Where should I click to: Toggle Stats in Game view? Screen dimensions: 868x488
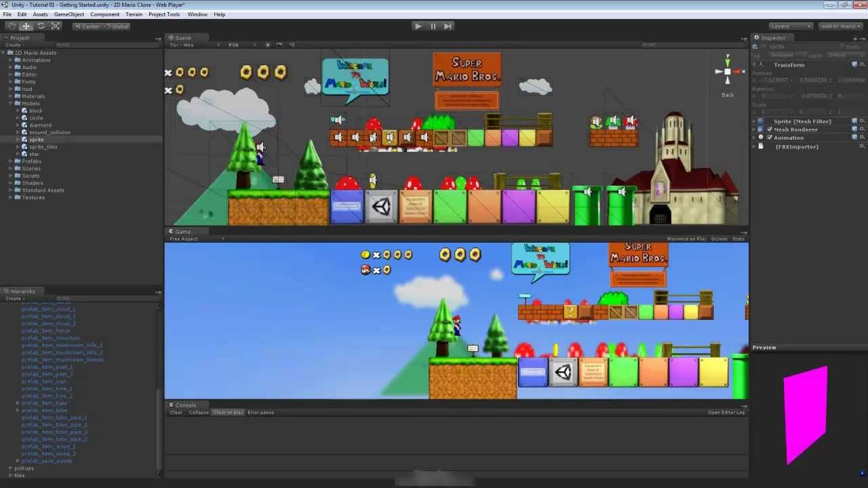pos(738,239)
